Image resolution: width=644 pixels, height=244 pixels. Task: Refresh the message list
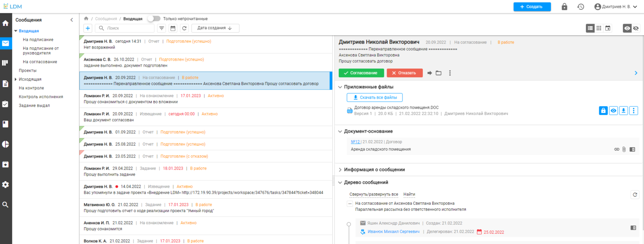184,28
